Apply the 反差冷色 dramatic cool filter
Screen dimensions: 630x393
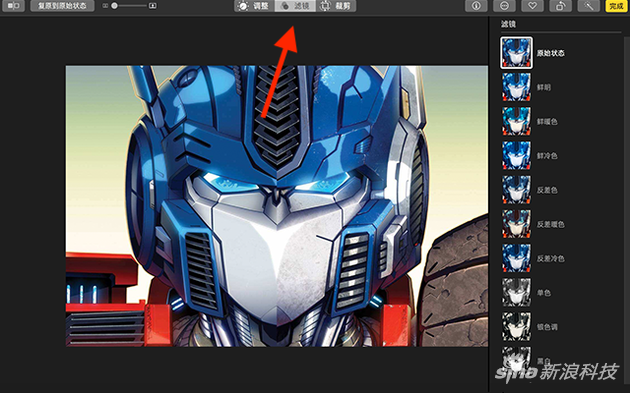pos(516,258)
